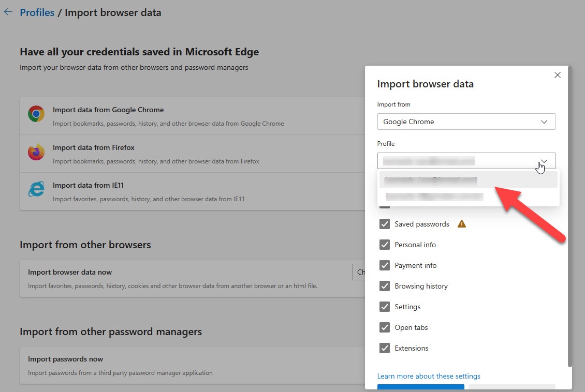Toggle the Payment info checkbox
This screenshot has height=392, width=585.
tap(385, 265)
